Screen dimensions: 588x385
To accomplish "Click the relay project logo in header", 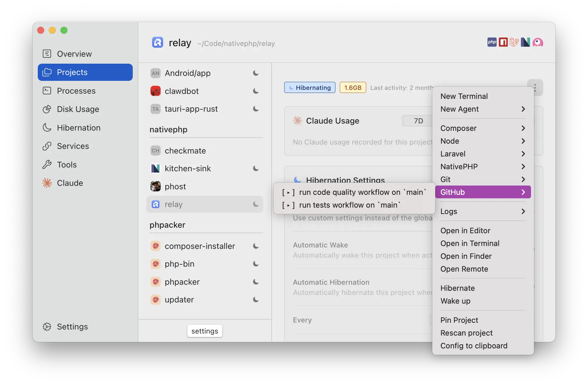I will click(157, 42).
